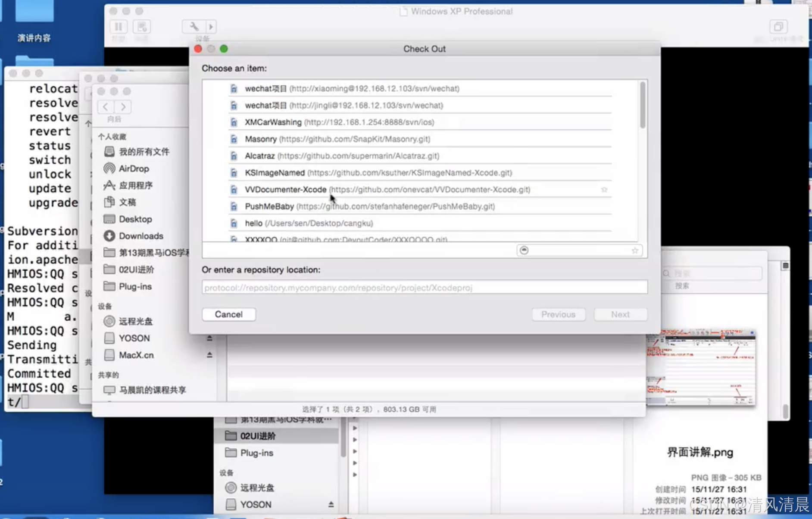Screen dimensions: 812x519
Task: Click the repository icon beside Masonry
Action: pos(234,139)
